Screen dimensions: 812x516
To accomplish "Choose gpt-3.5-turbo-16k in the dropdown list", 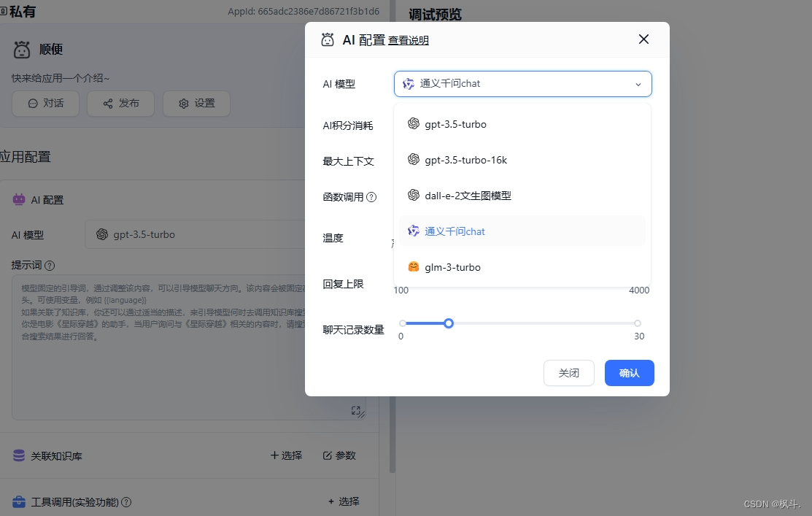I will tap(522, 160).
